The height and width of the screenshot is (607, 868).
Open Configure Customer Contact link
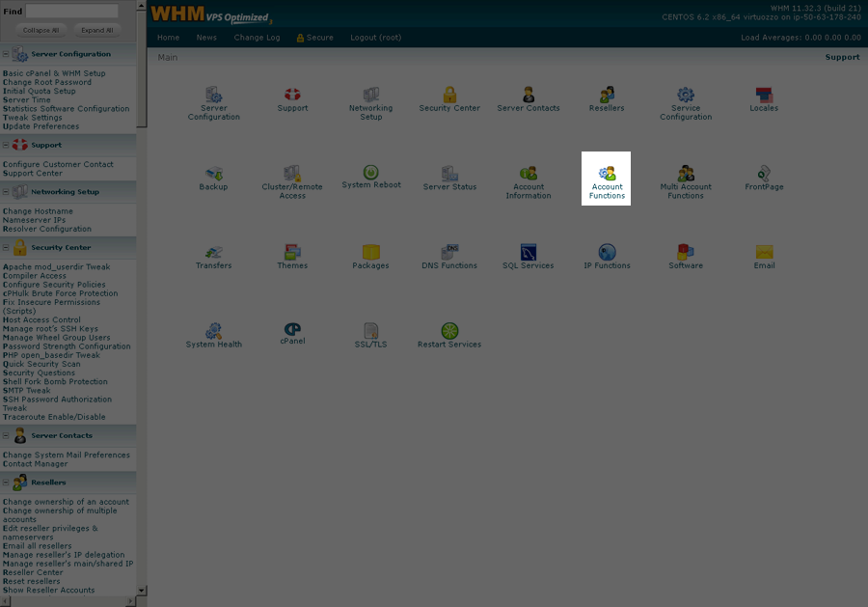[x=58, y=164]
